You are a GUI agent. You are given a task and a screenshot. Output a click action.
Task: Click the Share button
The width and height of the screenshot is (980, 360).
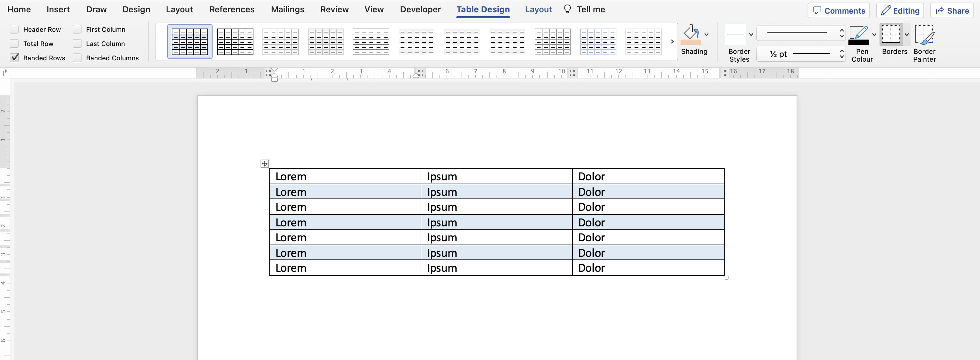point(951,11)
